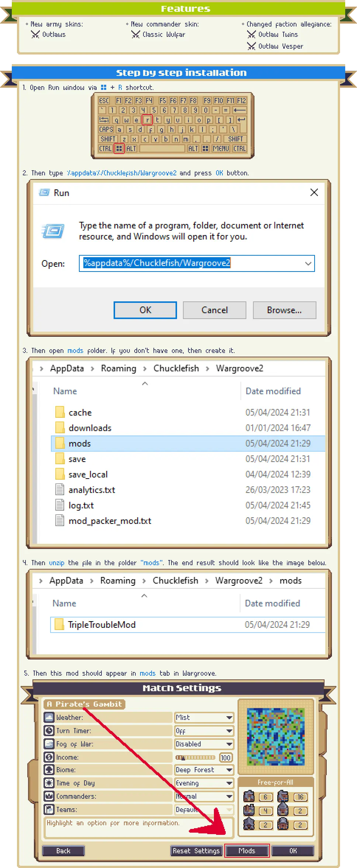Open the Fog of War dropdown showing Disabled
This screenshot has width=357, height=868.
click(x=204, y=744)
